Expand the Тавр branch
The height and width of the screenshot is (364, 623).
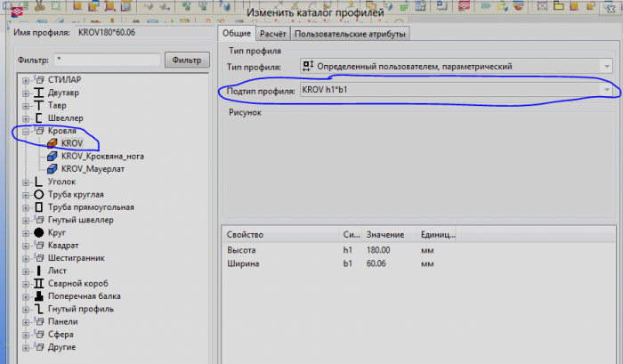click(x=26, y=106)
